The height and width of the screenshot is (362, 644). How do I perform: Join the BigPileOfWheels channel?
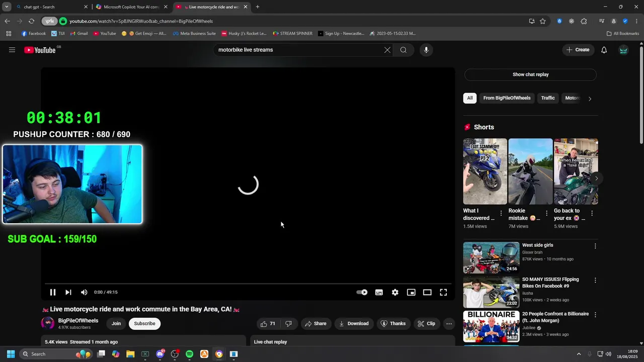(116, 324)
